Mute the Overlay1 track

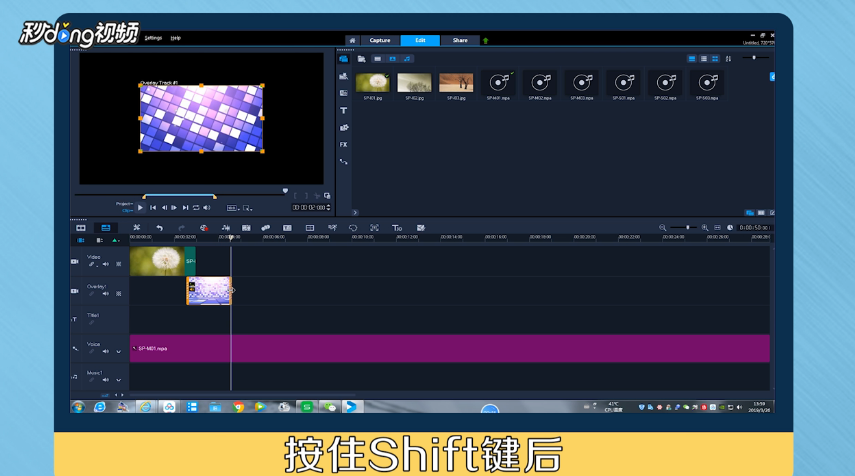coord(106,294)
